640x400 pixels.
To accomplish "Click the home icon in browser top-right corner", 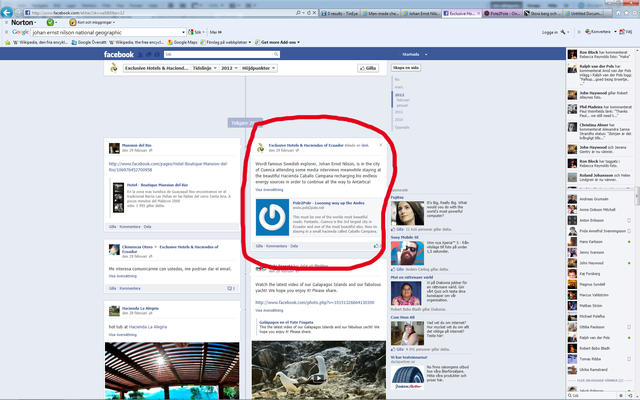I will (x=618, y=13).
